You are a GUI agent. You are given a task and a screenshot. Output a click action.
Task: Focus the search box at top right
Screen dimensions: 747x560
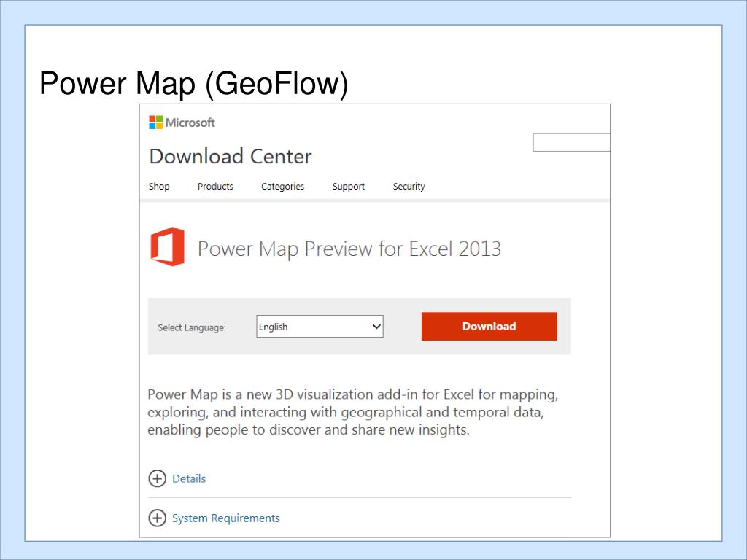(x=572, y=142)
